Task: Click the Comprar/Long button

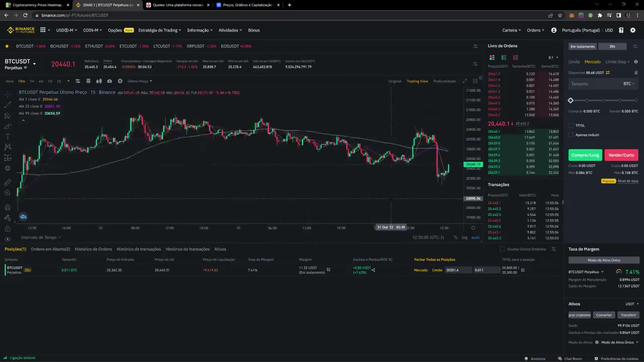Action: (x=585, y=155)
